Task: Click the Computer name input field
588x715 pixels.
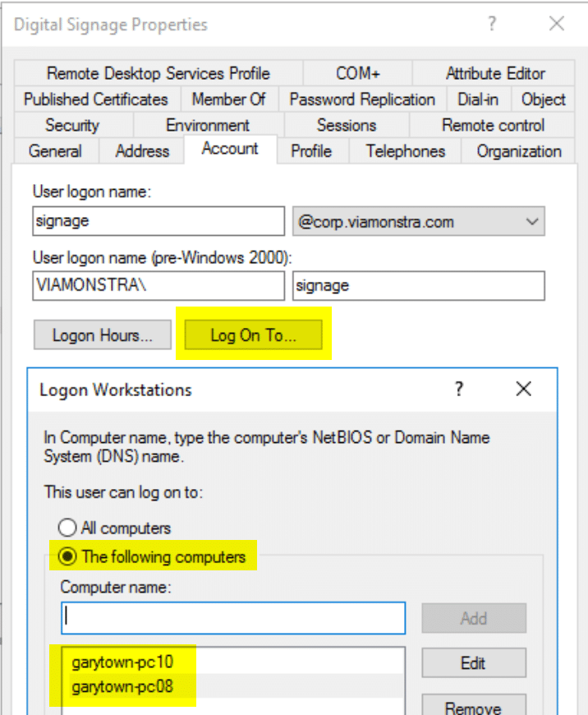Action: 233,618
